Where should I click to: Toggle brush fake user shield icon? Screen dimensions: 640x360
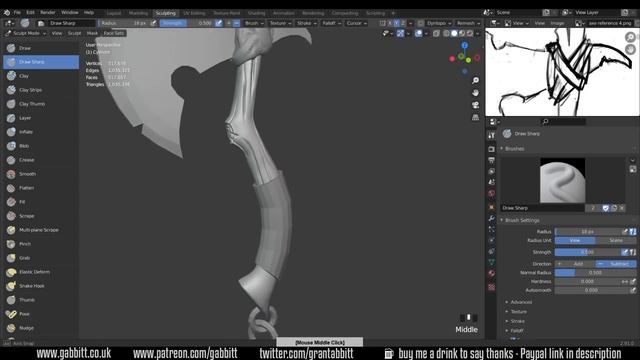tap(606, 208)
